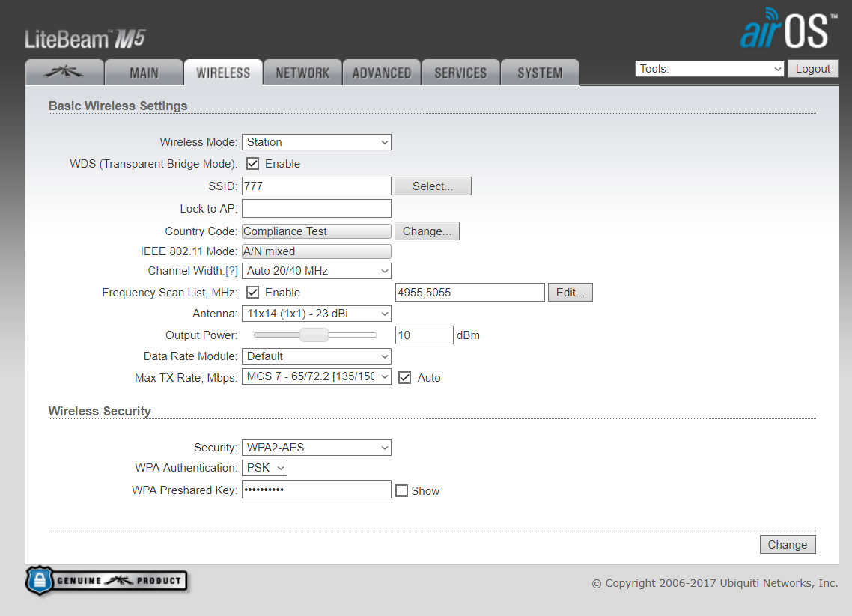Click the Lock to AP field

317,209
